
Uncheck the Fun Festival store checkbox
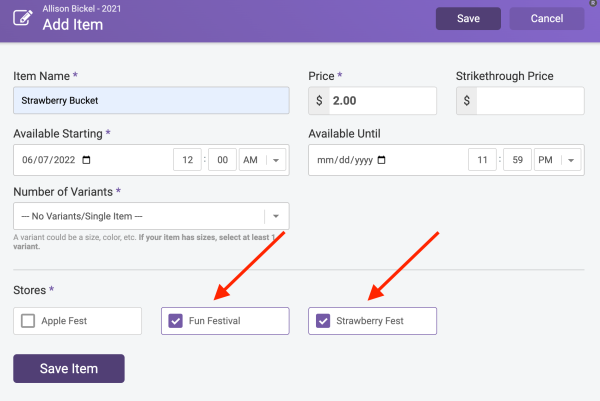pyautogui.click(x=176, y=321)
